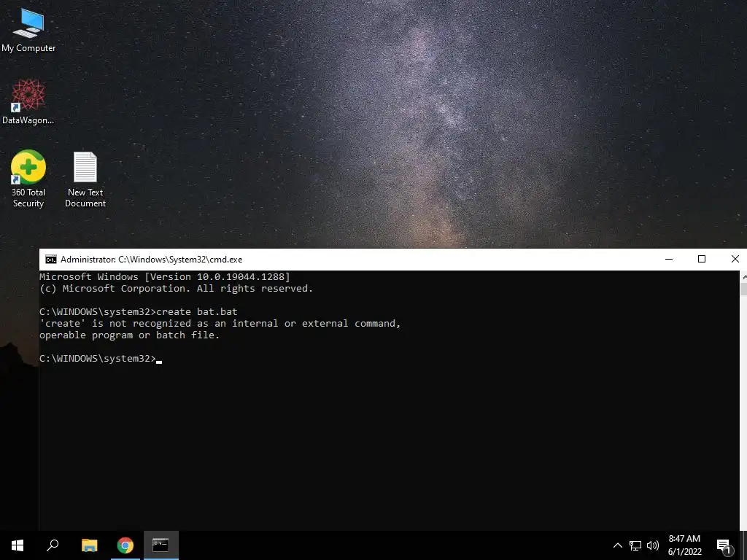The height and width of the screenshot is (560, 747).
Task: Select the My Computer desktop icon
Action: [28, 29]
